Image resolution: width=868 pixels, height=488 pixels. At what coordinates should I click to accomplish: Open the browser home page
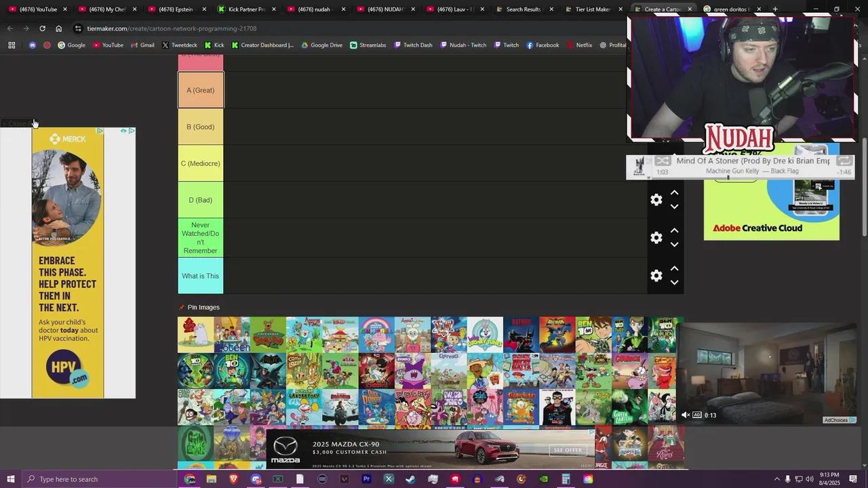click(x=58, y=28)
